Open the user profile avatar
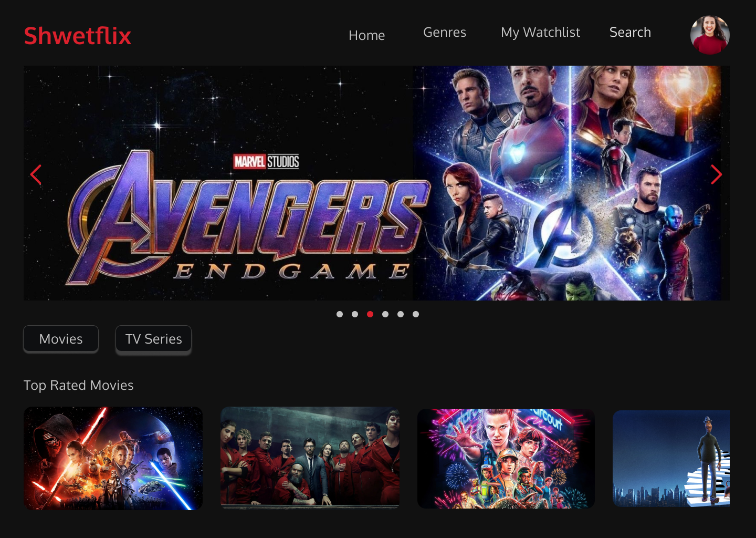The width and height of the screenshot is (756, 538). [x=710, y=35]
